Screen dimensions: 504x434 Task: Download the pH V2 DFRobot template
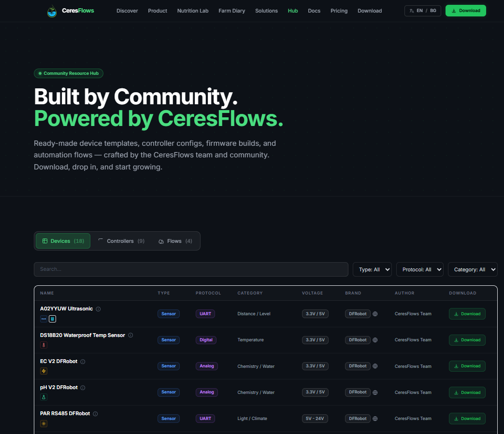click(x=467, y=392)
